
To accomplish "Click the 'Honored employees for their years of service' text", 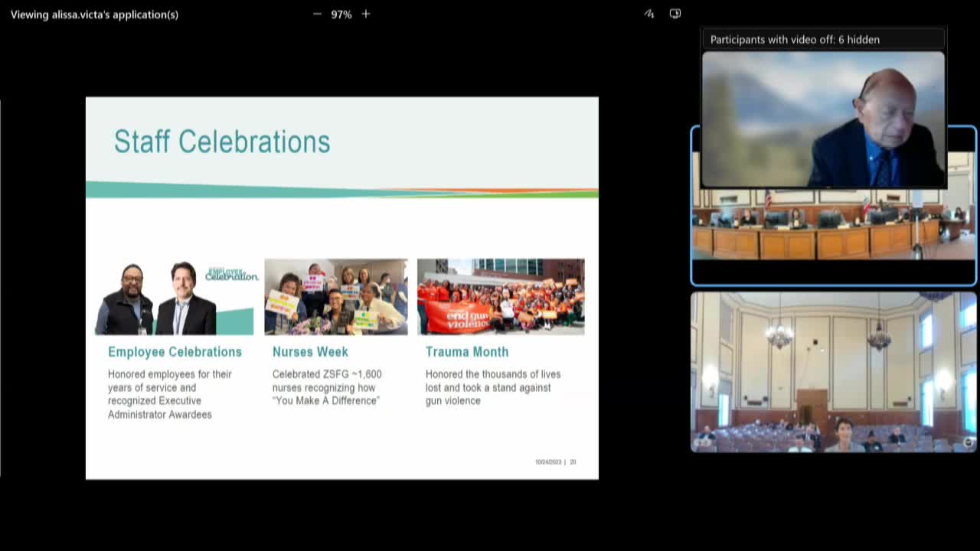I will click(170, 394).
